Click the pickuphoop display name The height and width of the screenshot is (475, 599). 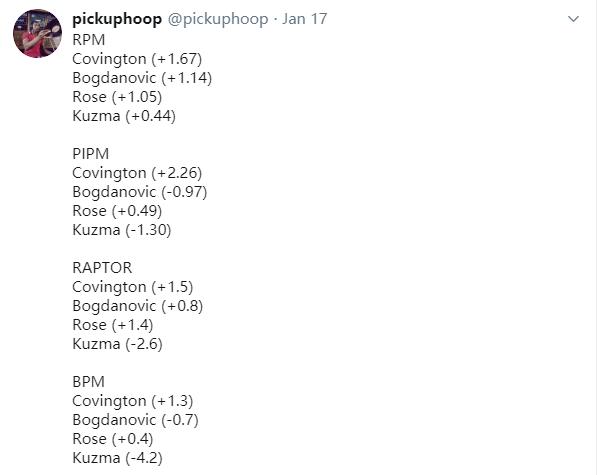click(117, 19)
